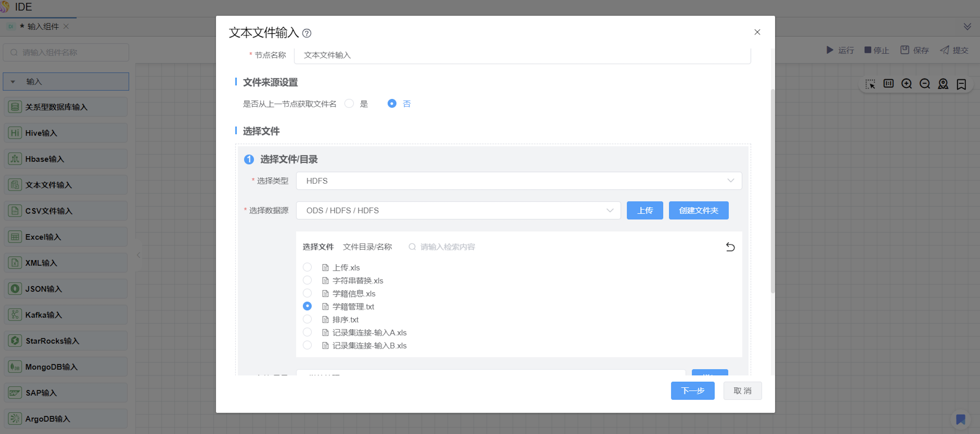Screen dimensions: 980x434
Task: Collapse the 输入 component category
Action: click(13, 82)
